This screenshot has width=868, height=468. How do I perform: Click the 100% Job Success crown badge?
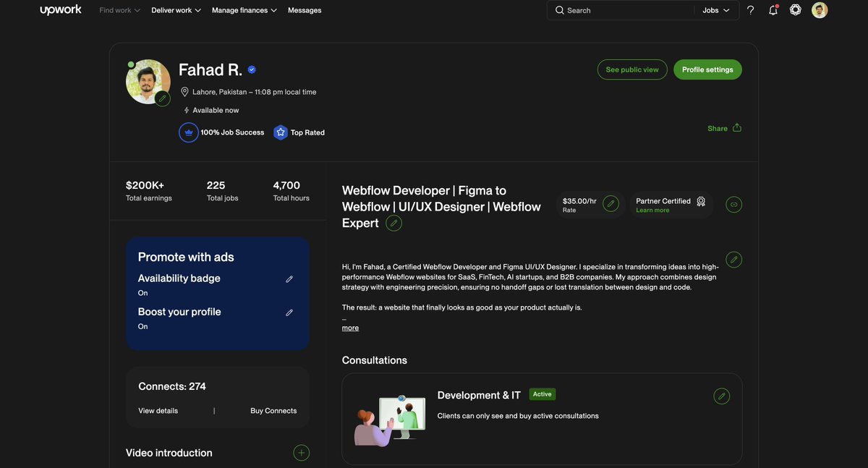(x=189, y=132)
